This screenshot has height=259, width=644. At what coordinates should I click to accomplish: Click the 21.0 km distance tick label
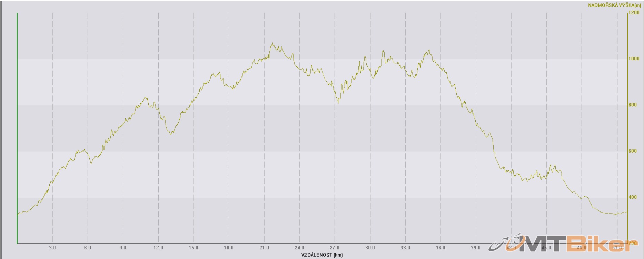[x=264, y=248]
